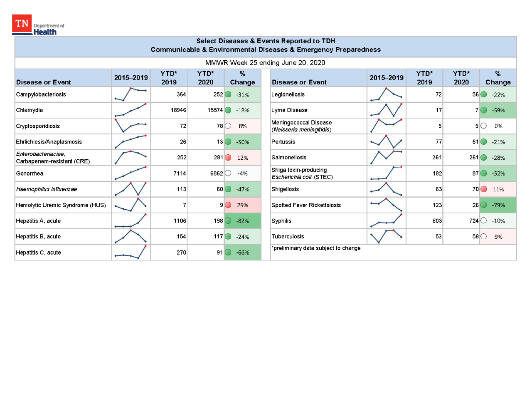Screen dimensions: 532x411
Task: Click the Syphilis YTD 2019 value 803
Action: tap(437, 221)
